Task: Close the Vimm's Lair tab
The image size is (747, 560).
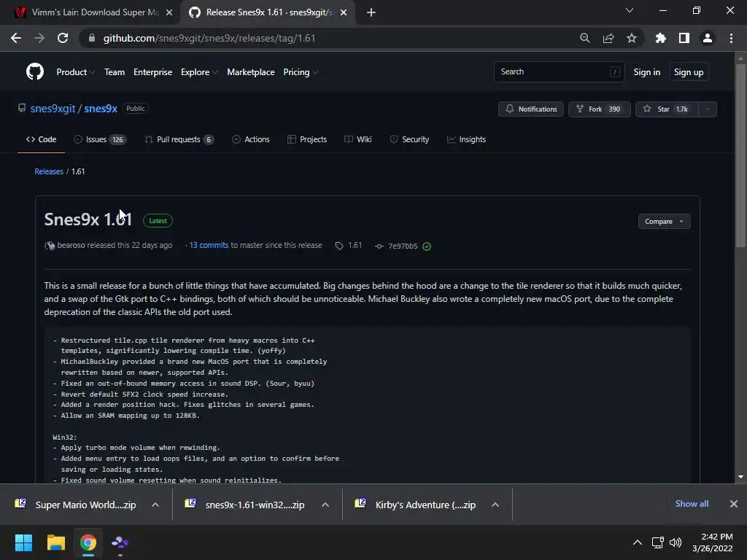Action: click(x=169, y=12)
